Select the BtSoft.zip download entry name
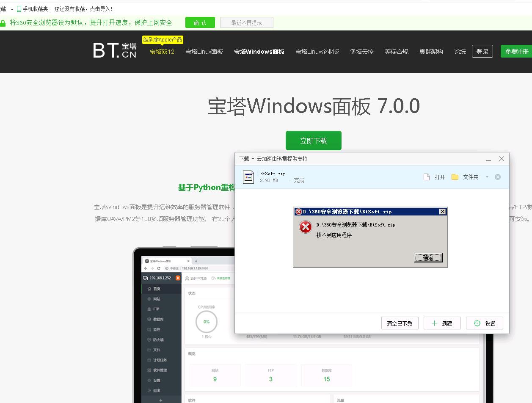This screenshot has width=532, height=403. (x=273, y=174)
